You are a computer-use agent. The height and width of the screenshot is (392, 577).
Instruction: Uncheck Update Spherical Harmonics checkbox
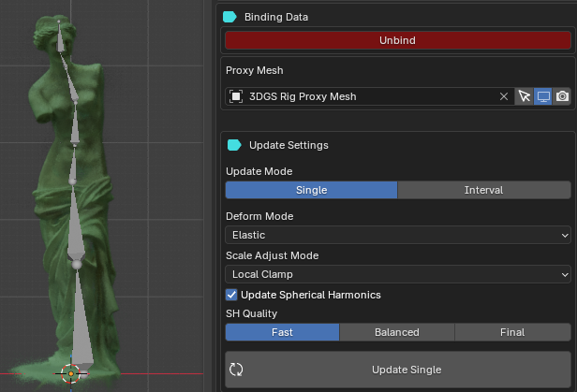pos(231,295)
